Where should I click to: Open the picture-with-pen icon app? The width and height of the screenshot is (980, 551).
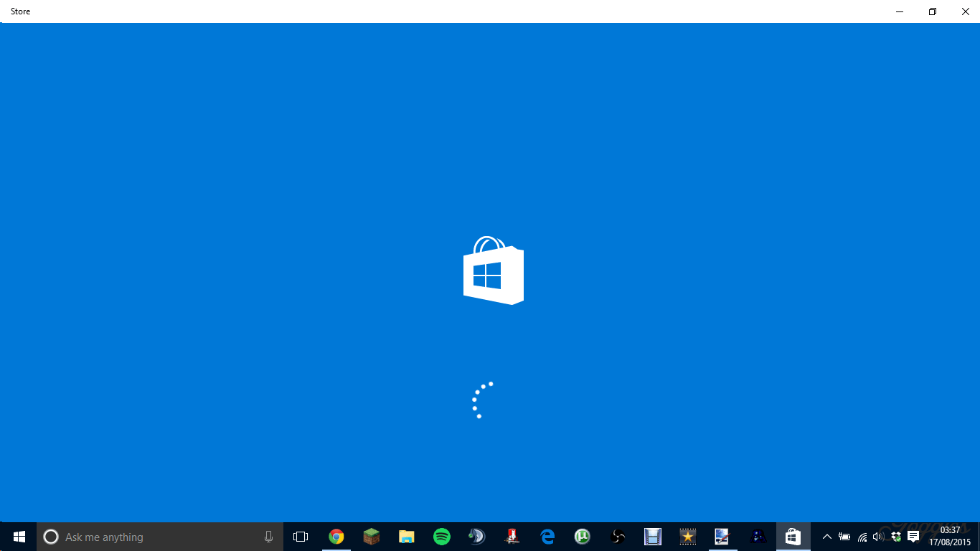coord(722,537)
